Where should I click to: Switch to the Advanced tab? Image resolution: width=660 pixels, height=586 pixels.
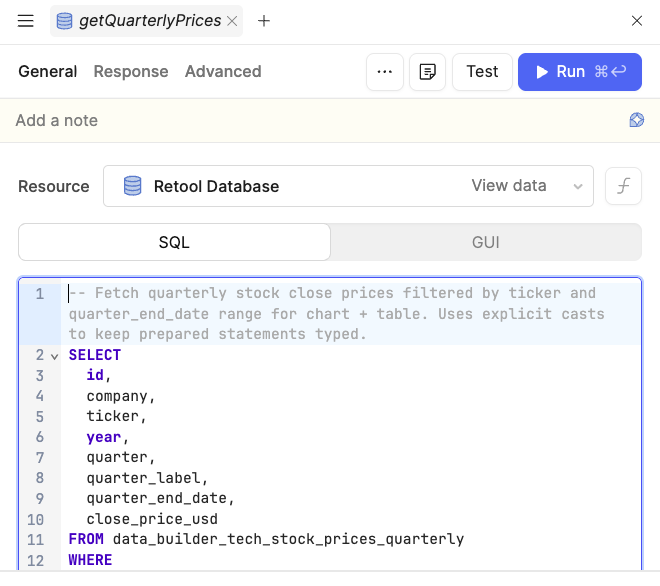[223, 72]
